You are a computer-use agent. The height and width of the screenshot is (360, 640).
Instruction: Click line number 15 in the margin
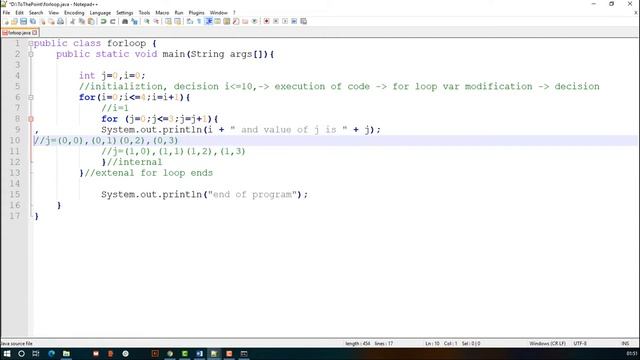tap(15, 194)
